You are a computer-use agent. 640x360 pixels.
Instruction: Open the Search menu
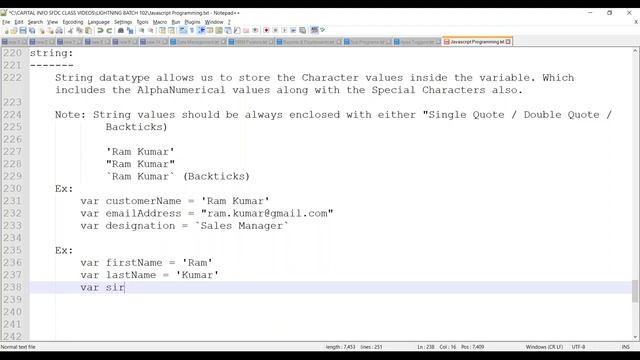[x=35, y=22]
